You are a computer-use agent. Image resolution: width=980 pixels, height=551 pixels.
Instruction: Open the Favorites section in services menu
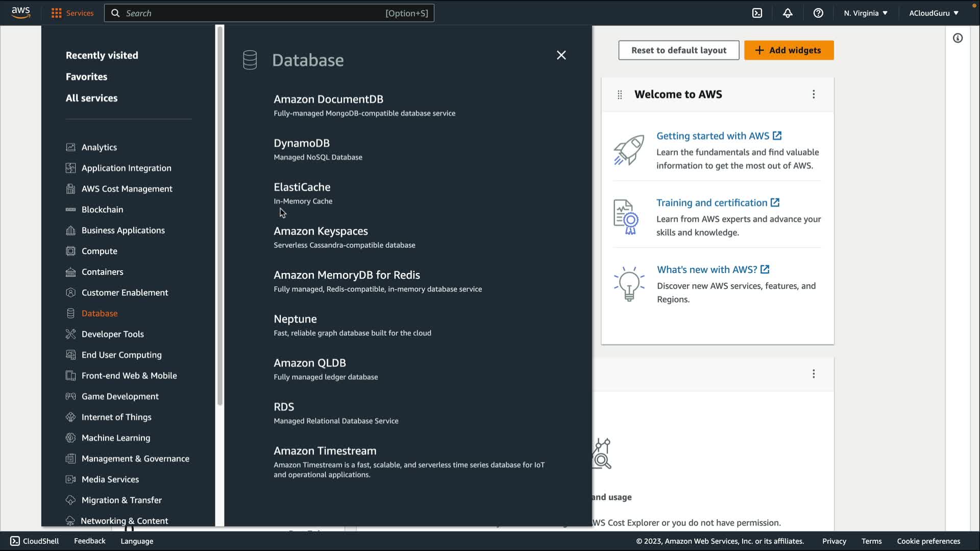[x=86, y=77]
